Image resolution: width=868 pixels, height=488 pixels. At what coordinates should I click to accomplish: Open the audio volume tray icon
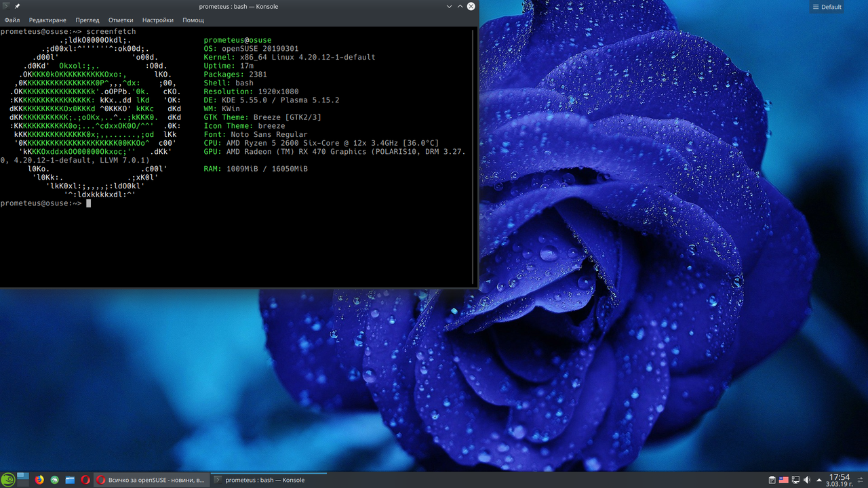[x=808, y=480]
